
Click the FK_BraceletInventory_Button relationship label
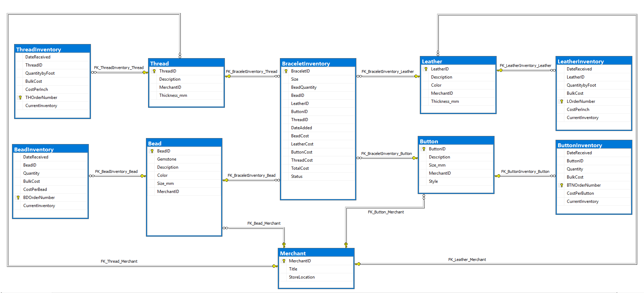pos(386,154)
